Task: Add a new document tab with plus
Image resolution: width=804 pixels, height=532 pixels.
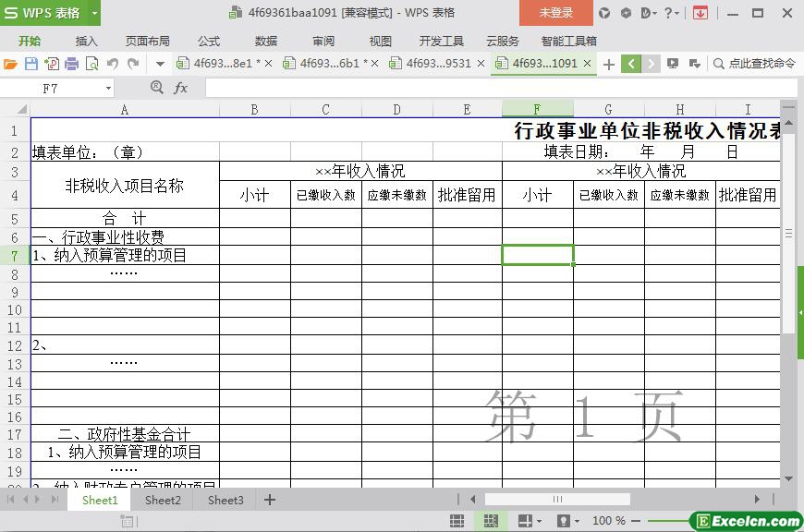Action: (x=609, y=64)
